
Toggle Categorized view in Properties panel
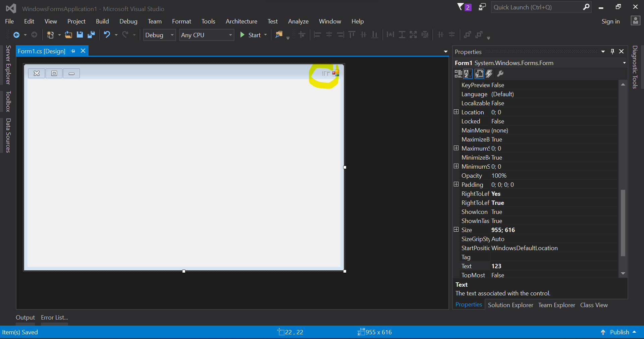[458, 74]
